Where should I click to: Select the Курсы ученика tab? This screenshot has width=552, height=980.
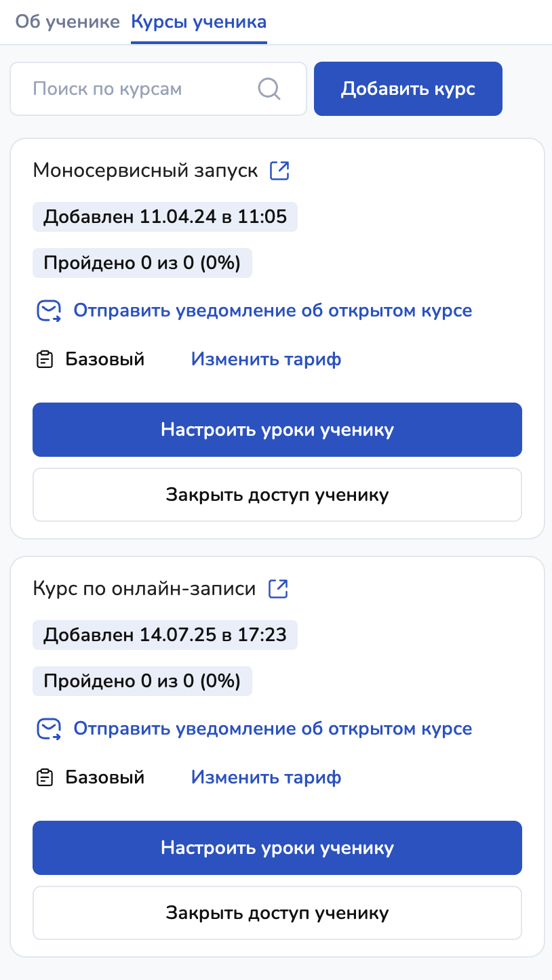(x=199, y=22)
